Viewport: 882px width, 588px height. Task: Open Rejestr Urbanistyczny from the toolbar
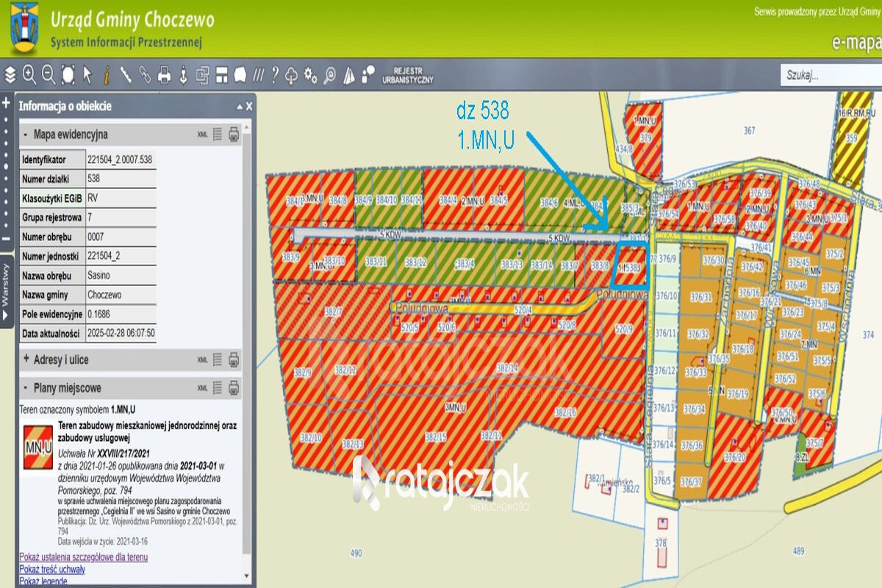click(x=407, y=74)
